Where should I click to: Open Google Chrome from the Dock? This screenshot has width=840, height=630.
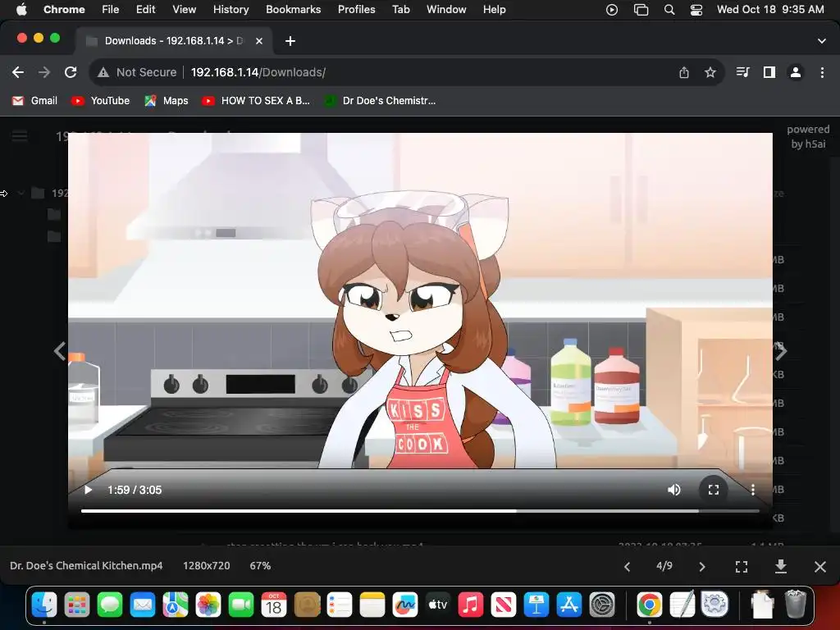pyautogui.click(x=650, y=605)
